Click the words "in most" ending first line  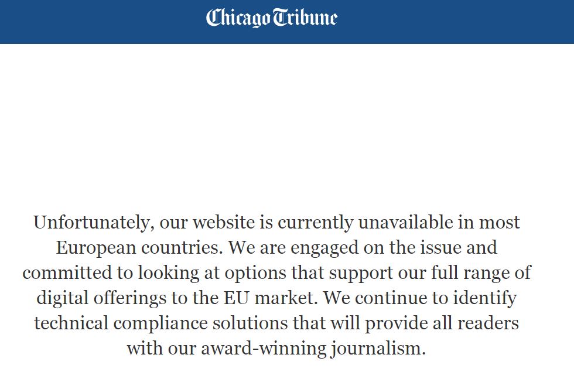point(489,223)
